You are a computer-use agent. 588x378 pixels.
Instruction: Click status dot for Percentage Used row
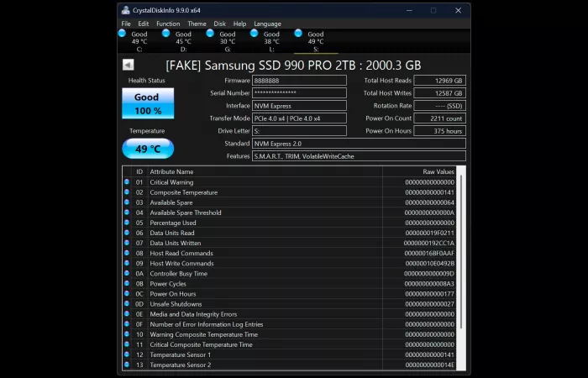(x=127, y=223)
